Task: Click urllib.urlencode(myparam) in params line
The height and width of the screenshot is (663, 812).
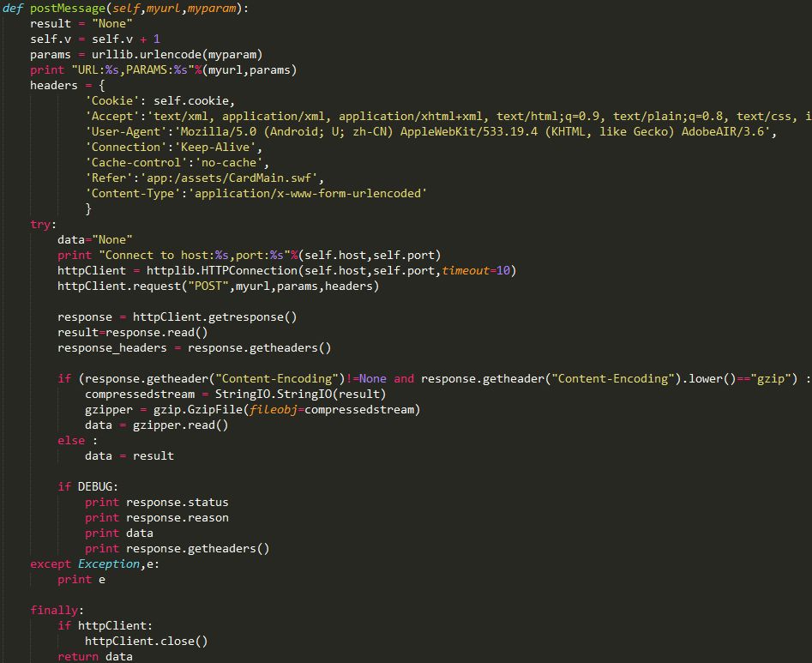Action: tap(177, 54)
